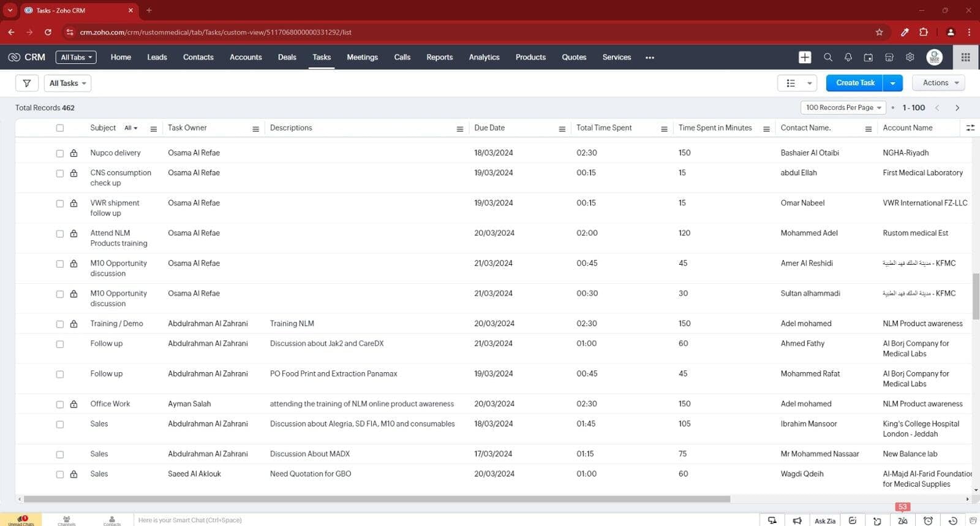Tick the select-all checkbox in the header
Image resolution: width=980 pixels, height=526 pixels.
[59, 128]
